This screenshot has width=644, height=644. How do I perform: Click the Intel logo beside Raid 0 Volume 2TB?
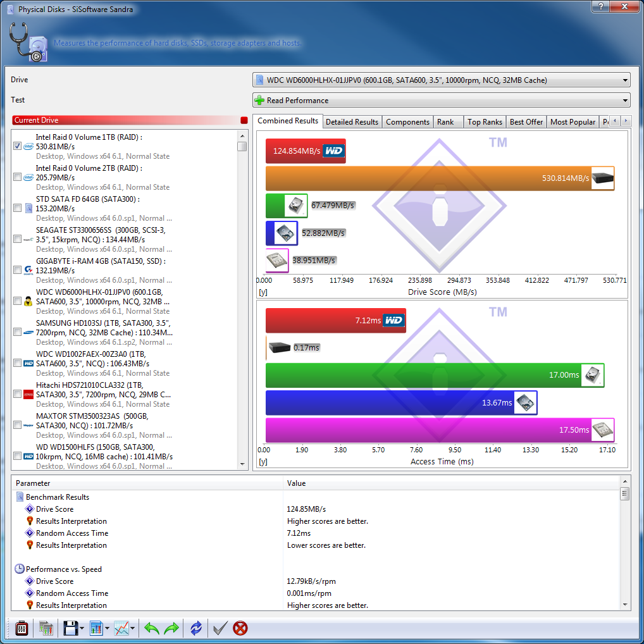(x=28, y=177)
